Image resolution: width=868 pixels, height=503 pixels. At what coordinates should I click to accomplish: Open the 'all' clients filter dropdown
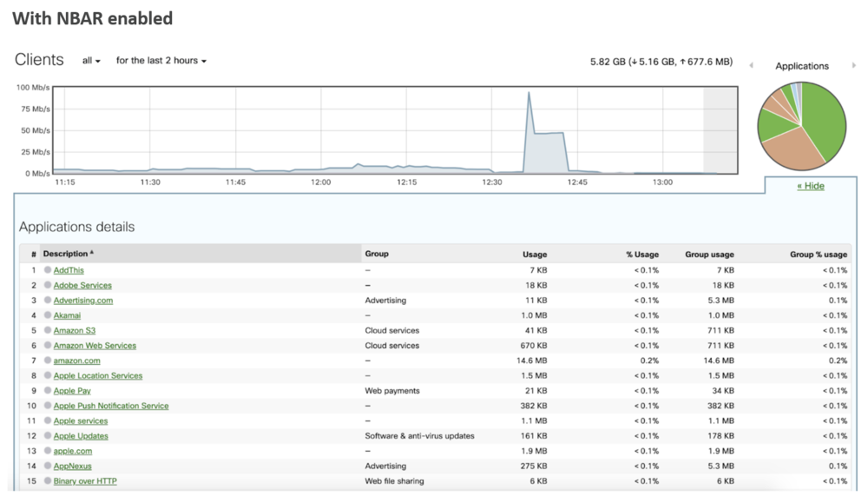point(91,61)
